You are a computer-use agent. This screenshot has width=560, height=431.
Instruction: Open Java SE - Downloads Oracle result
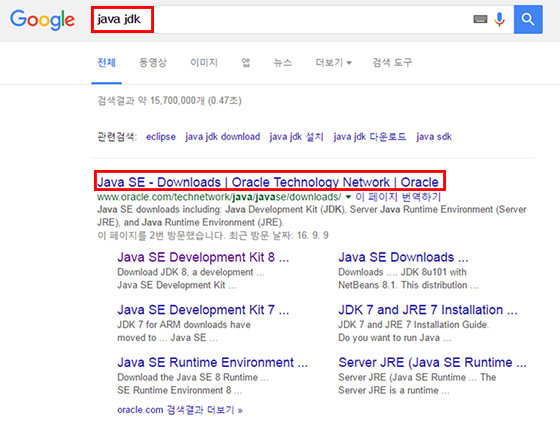point(268,182)
